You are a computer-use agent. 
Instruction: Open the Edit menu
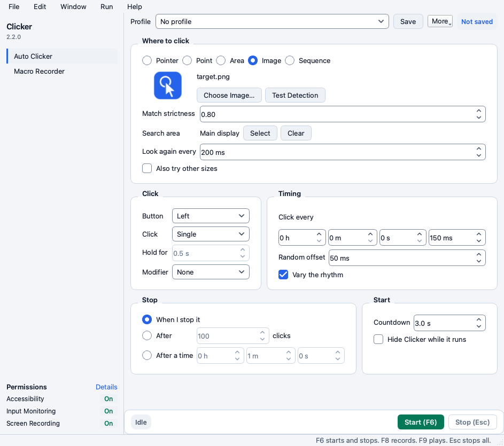click(x=40, y=7)
